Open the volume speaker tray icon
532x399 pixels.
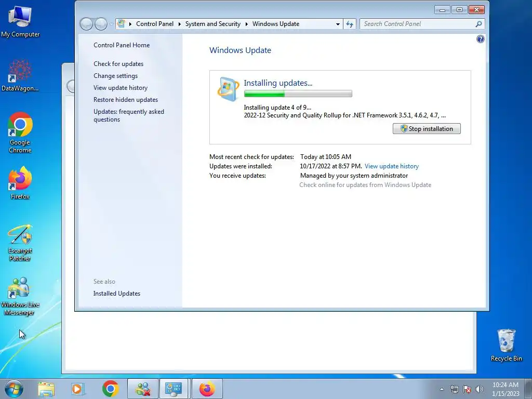[x=480, y=389]
